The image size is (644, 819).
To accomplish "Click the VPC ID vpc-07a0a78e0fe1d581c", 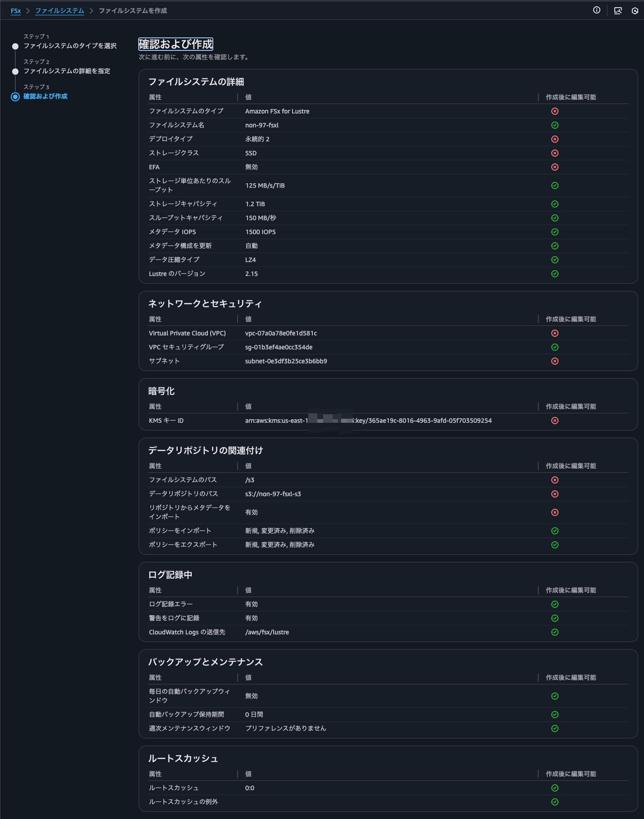I will (x=281, y=333).
